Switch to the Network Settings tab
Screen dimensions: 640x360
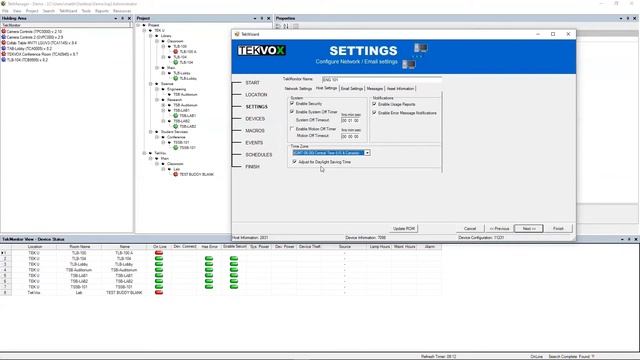point(298,89)
